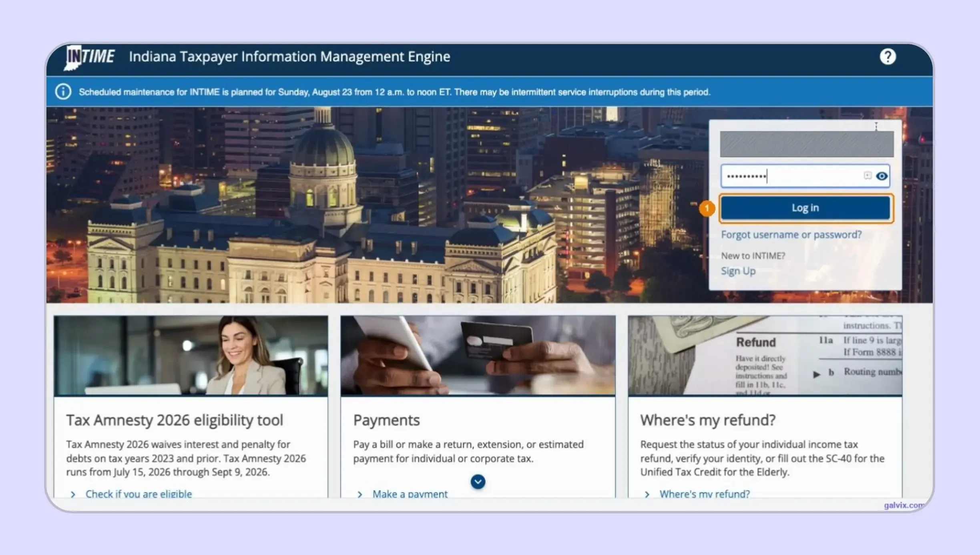980x555 pixels.
Task: Click the Payments heading
Action: [x=386, y=420]
